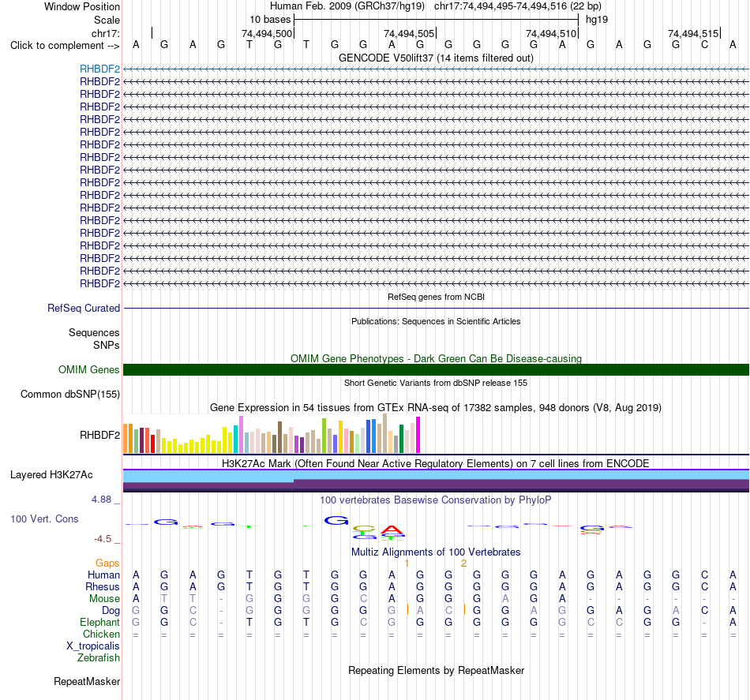Click the 'RefSeq Curated' track label
The height and width of the screenshot is (700, 750).
tap(84, 308)
